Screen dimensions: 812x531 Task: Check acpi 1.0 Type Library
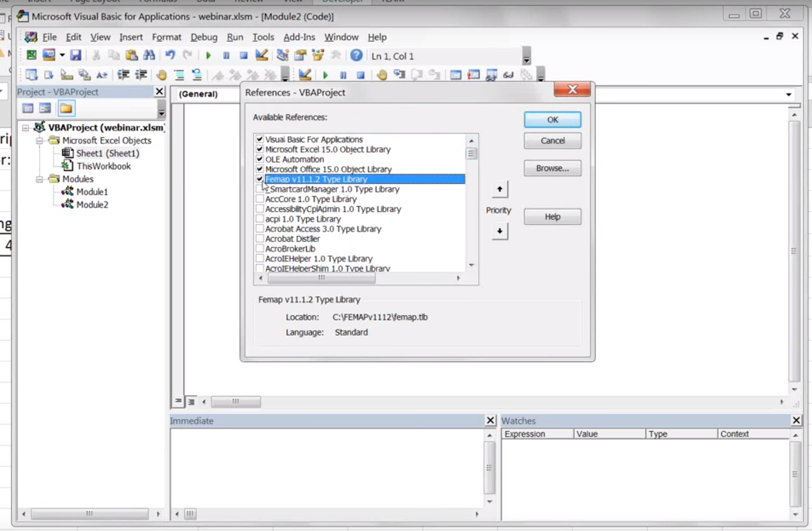[x=260, y=219]
